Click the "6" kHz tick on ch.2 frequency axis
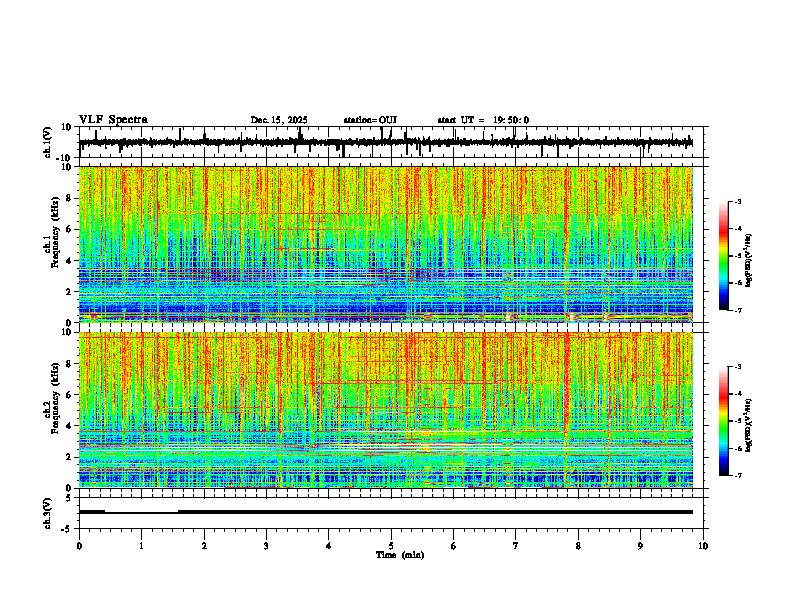The width and height of the screenshot is (792, 612). (69, 395)
